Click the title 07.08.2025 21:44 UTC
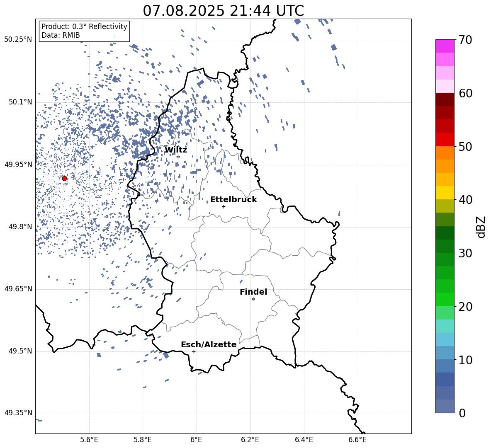 click(223, 11)
